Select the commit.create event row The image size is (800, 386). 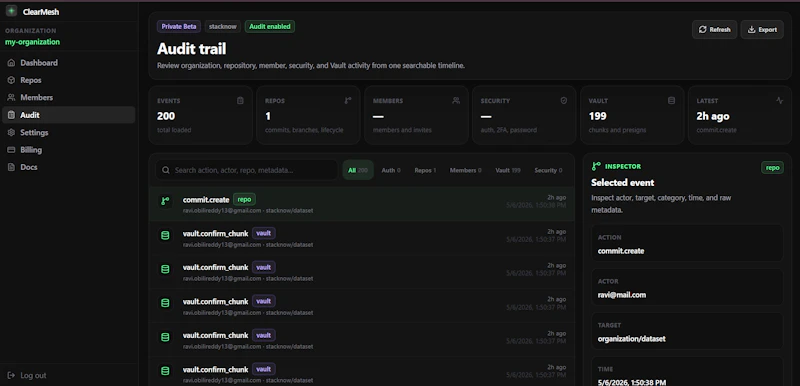click(x=362, y=204)
